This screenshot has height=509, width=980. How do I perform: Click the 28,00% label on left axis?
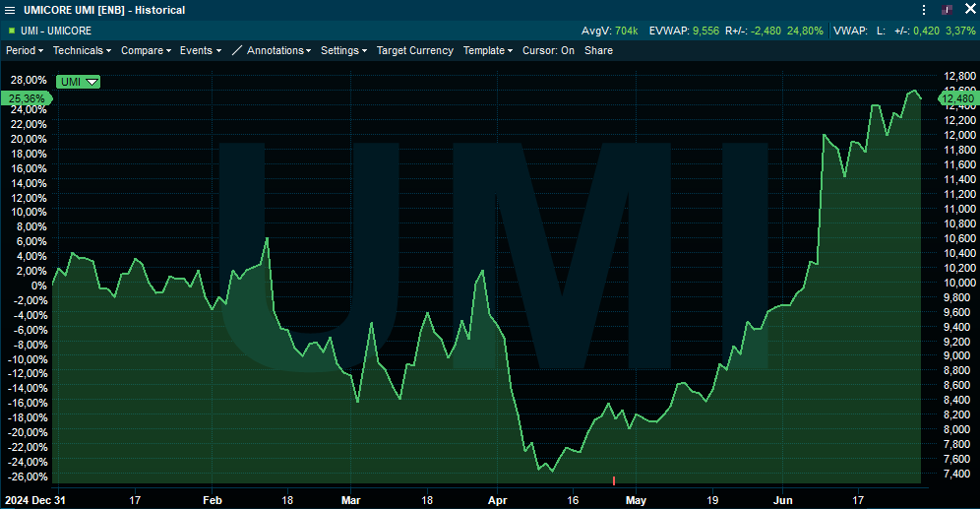(x=29, y=80)
